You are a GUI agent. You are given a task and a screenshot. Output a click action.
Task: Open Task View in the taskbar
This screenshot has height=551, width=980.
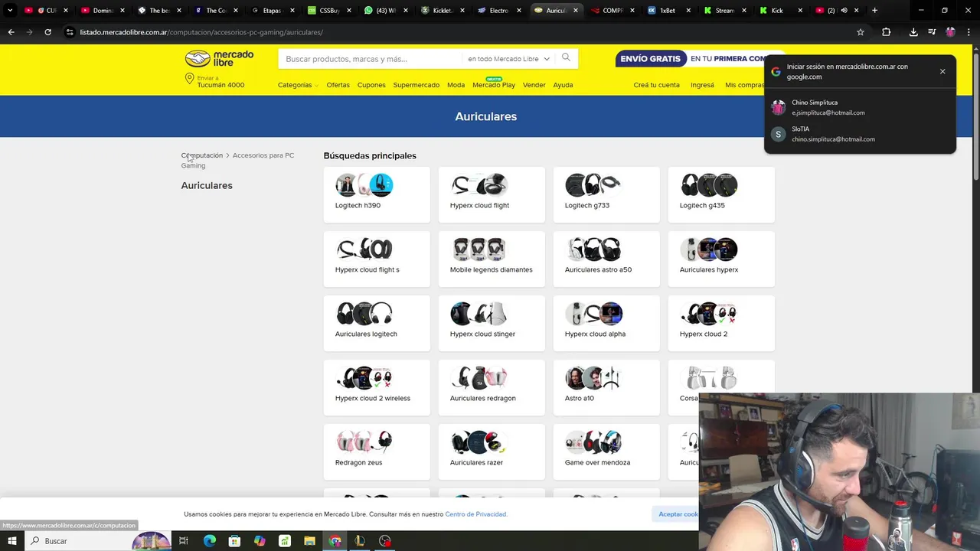click(x=184, y=541)
